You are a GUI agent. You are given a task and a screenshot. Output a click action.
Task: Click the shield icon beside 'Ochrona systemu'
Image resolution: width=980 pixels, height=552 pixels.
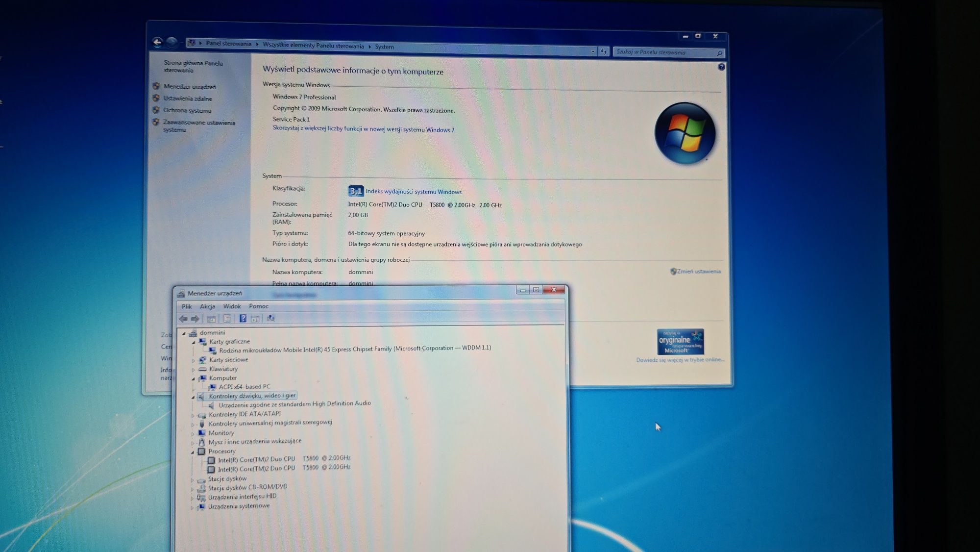156,110
